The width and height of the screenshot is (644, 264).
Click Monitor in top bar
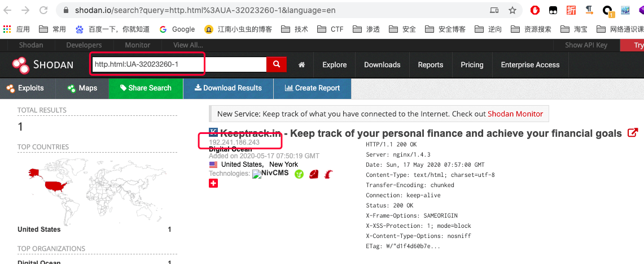click(138, 45)
